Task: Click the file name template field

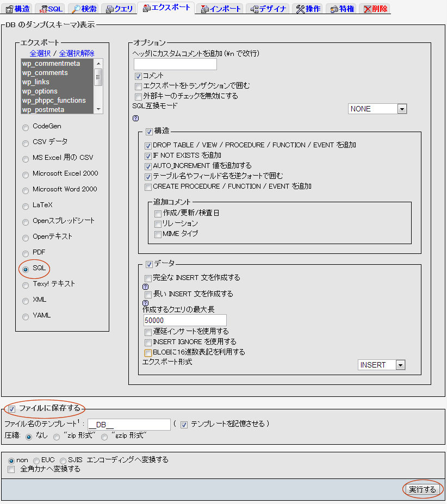Action: click(129, 425)
